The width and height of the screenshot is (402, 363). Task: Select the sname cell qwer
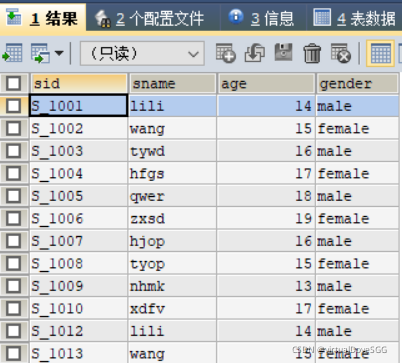(172, 196)
